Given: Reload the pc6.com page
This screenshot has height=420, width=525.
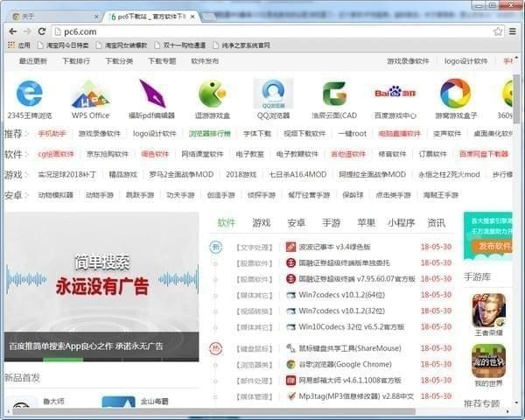Looking at the screenshot, I should pos(42,31).
